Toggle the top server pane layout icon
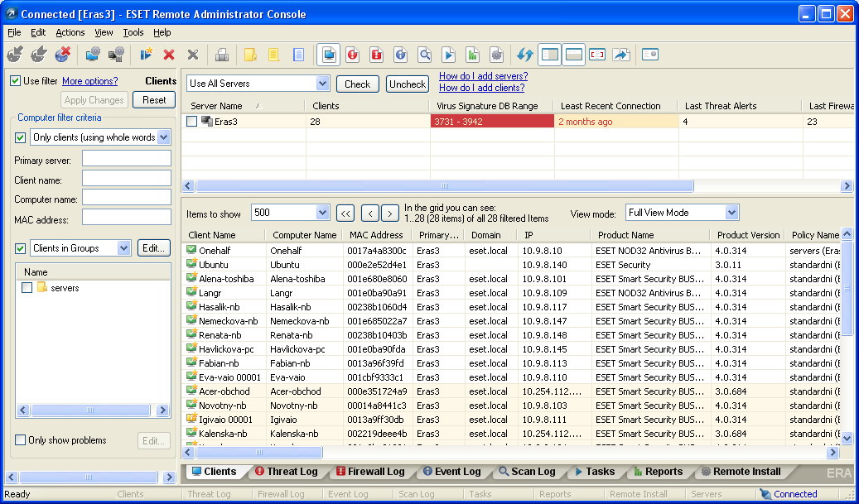Viewport: 859px width, 504px height. pyautogui.click(x=573, y=55)
